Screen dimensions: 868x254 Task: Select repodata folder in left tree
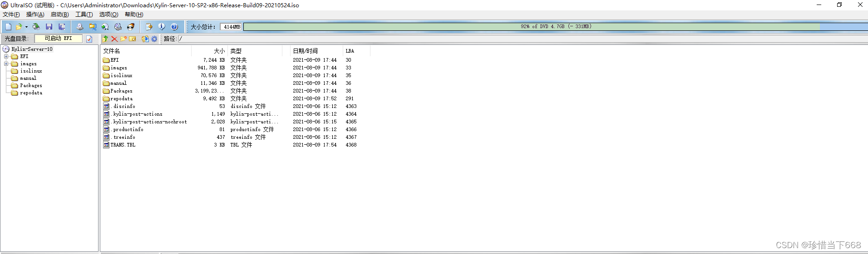(31, 93)
